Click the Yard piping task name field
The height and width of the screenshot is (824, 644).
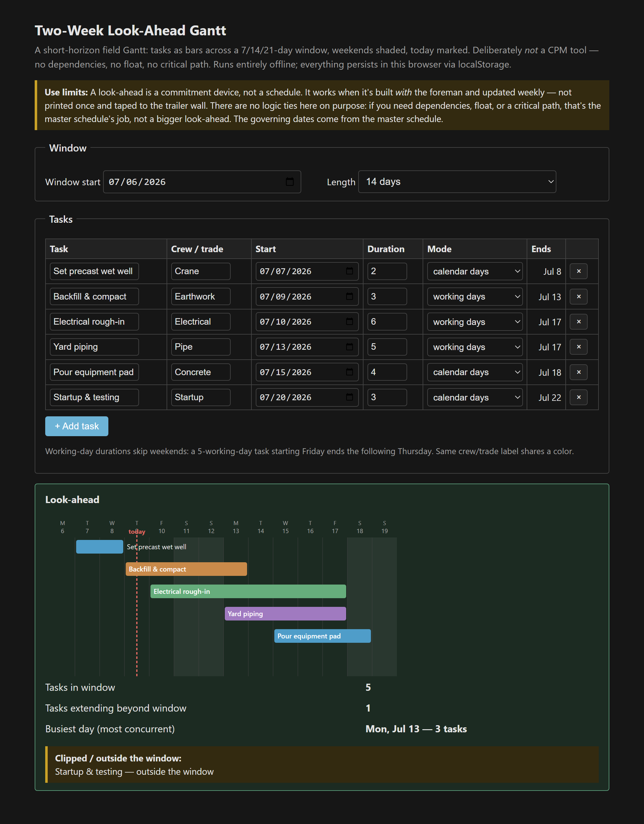[x=94, y=347]
